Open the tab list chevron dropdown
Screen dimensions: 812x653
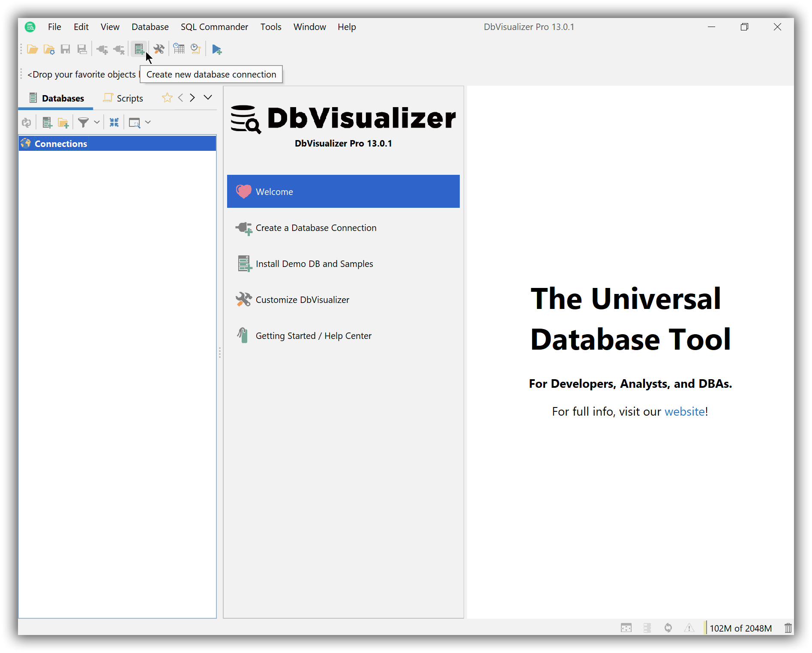click(208, 98)
